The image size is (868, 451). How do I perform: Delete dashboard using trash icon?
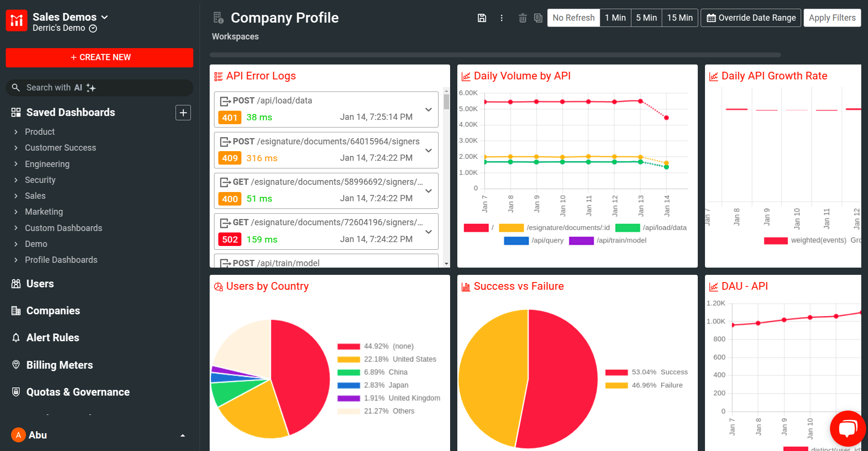click(x=523, y=18)
